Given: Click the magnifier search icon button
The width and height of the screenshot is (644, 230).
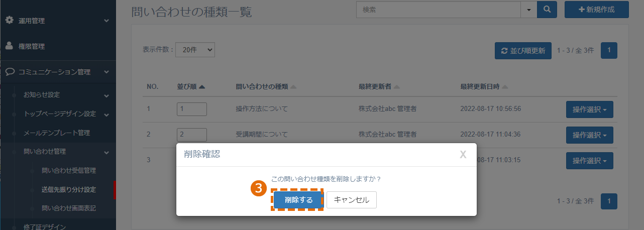Looking at the screenshot, I should [x=547, y=10].
